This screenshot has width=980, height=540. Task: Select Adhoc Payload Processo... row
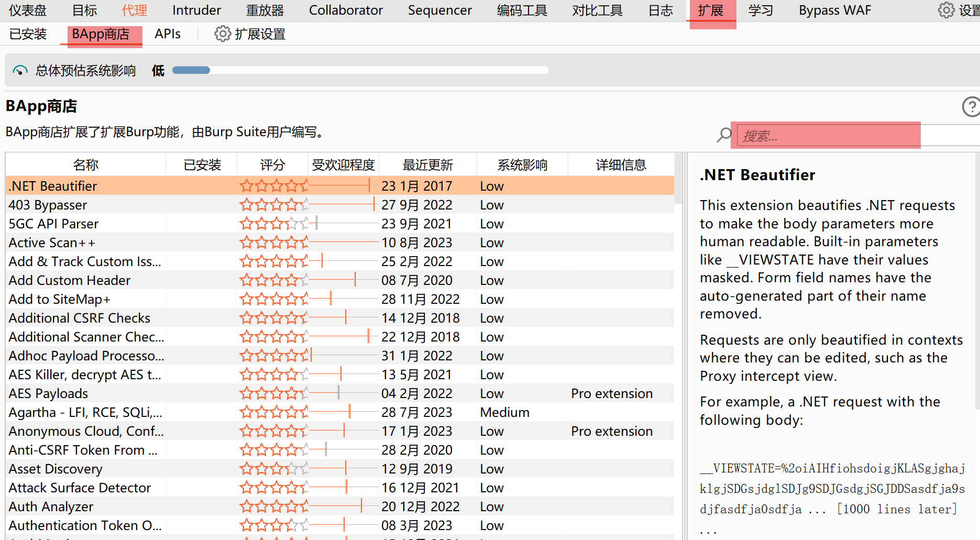[339, 356]
